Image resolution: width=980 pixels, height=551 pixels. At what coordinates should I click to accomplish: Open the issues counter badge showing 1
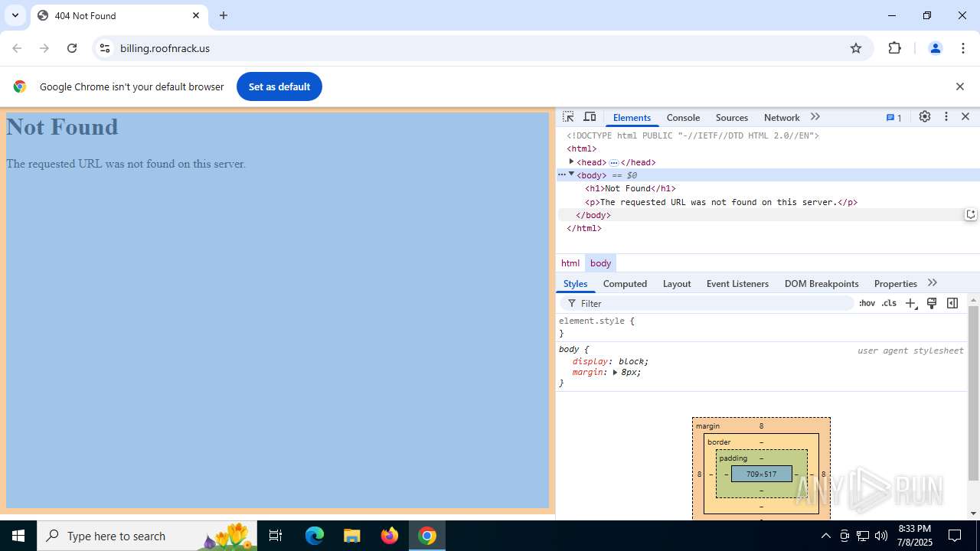point(894,118)
